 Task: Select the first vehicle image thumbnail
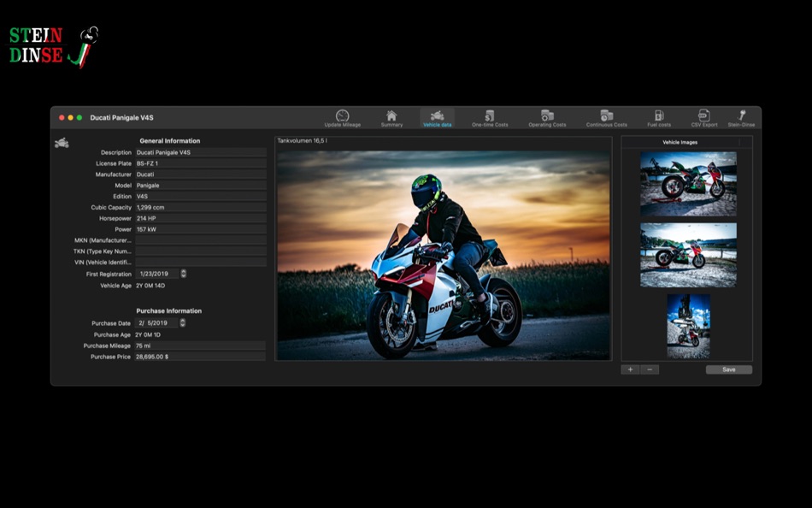(688, 184)
